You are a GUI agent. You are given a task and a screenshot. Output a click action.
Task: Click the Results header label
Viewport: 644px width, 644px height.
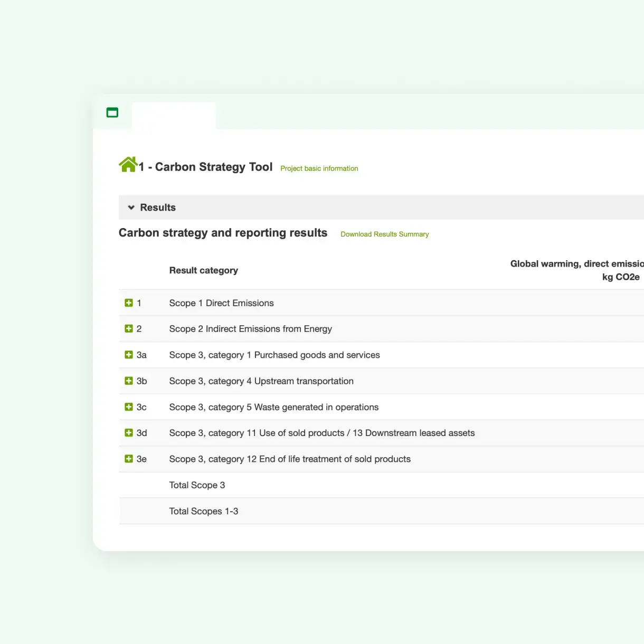pos(157,207)
